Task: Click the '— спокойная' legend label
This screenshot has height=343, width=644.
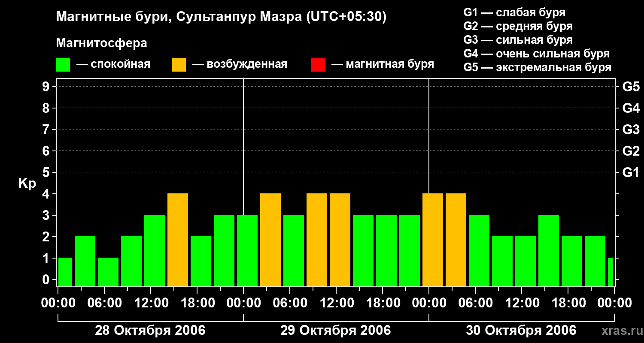Action: pos(113,64)
